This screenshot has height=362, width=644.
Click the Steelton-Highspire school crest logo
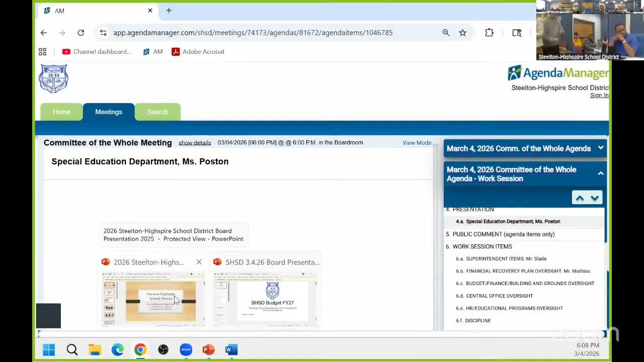point(54,78)
